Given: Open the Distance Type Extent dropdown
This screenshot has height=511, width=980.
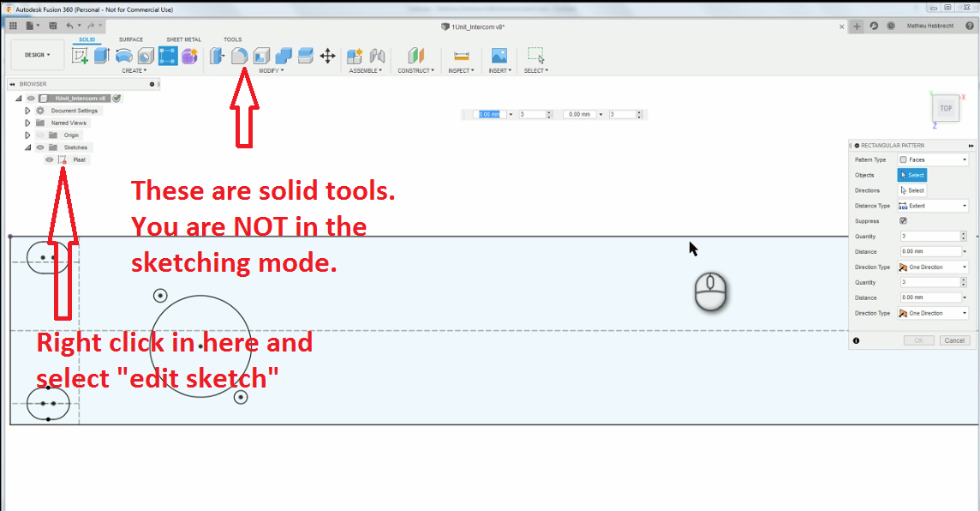Looking at the screenshot, I should pyautogui.click(x=933, y=206).
